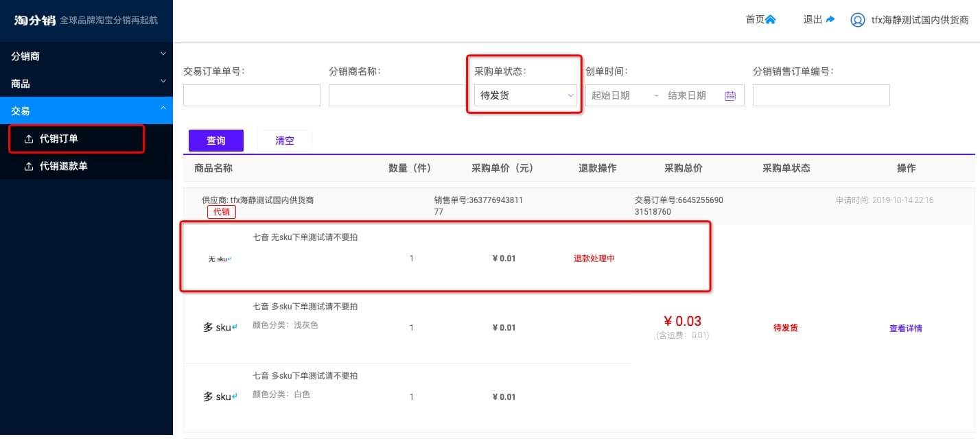Click 颜色分类：浅灰色 text

tap(285, 325)
